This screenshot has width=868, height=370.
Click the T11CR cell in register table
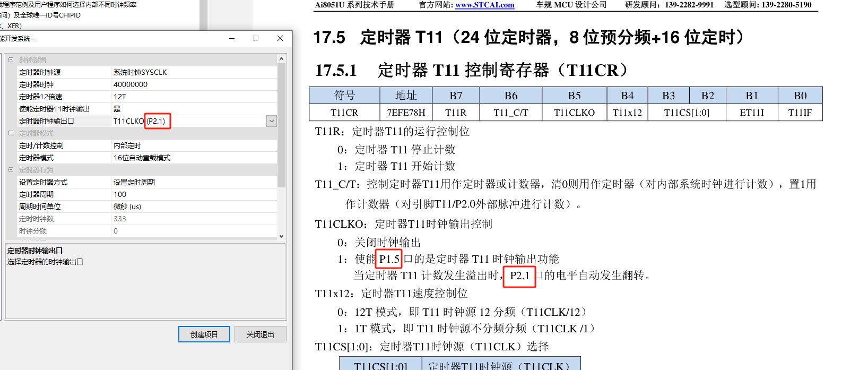click(x=344, y=113)
